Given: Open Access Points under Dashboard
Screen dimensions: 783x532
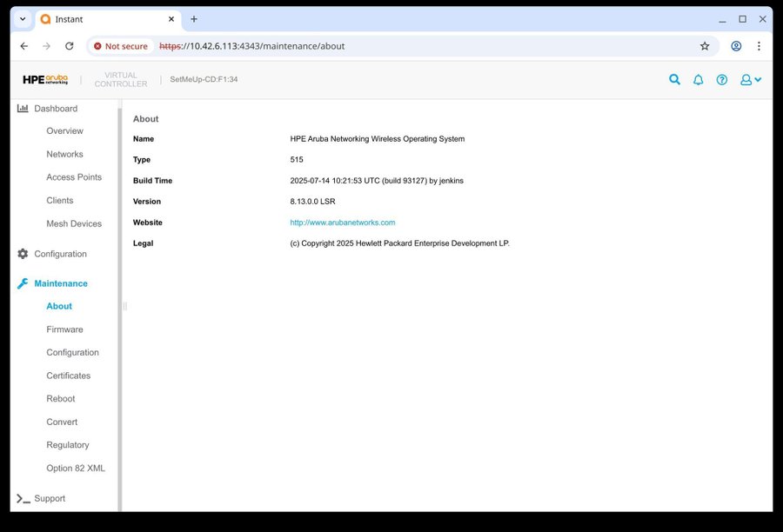Looking at the screenshot, I should coord(74,177).
